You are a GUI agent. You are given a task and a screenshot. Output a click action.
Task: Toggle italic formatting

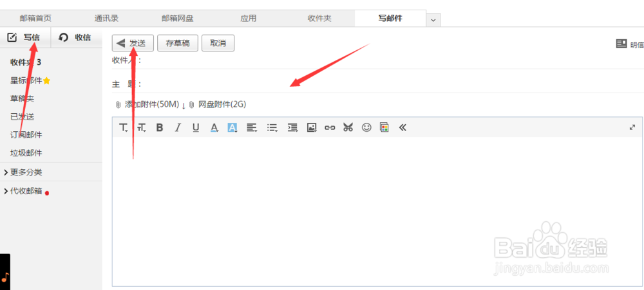pos(178,127)
